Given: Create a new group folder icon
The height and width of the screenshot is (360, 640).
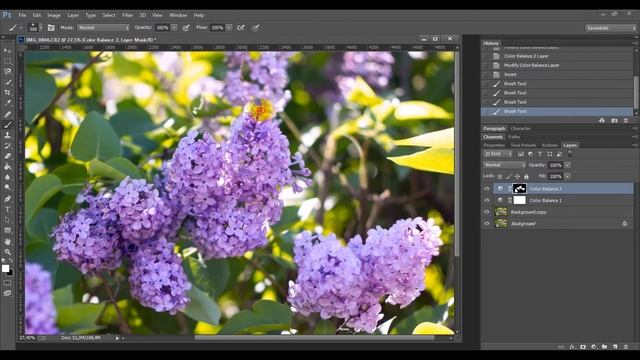Looking at the screenshot, I should (x=604, y=347).
